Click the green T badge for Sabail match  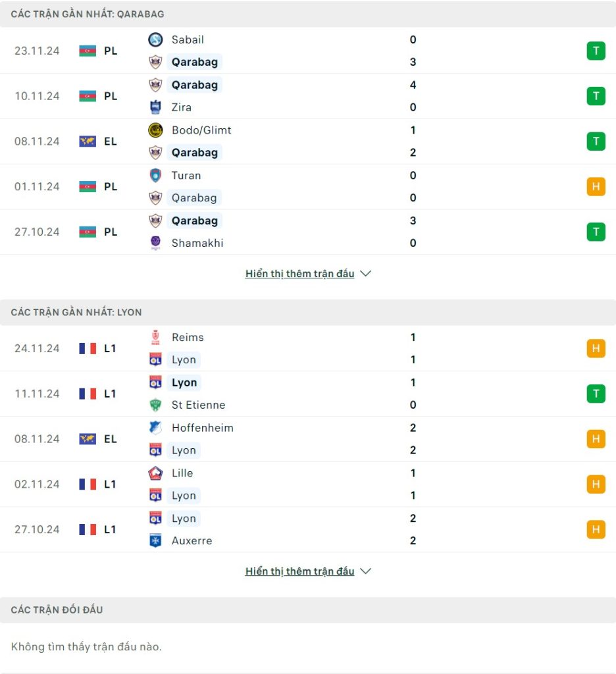[596, 51]
